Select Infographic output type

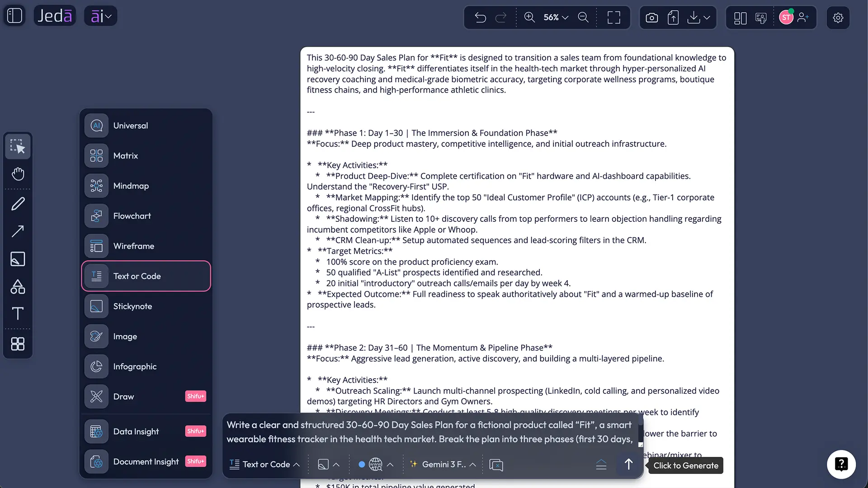click(x=146, y=366)
